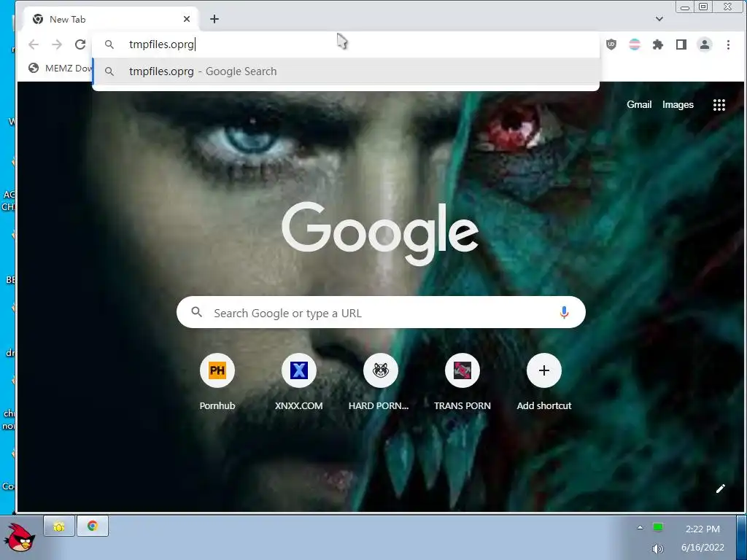747x560 pixels.
Task: Open the trans flag extension icon
Action: click(x=635, y=44)
